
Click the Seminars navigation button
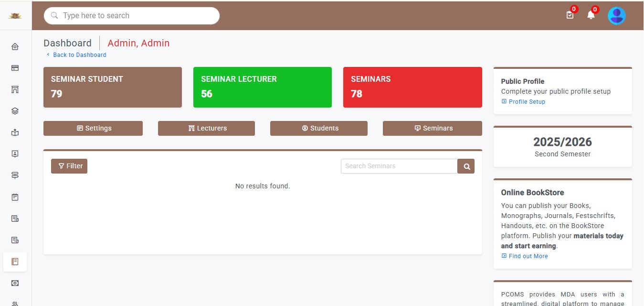tap(433, 128)
